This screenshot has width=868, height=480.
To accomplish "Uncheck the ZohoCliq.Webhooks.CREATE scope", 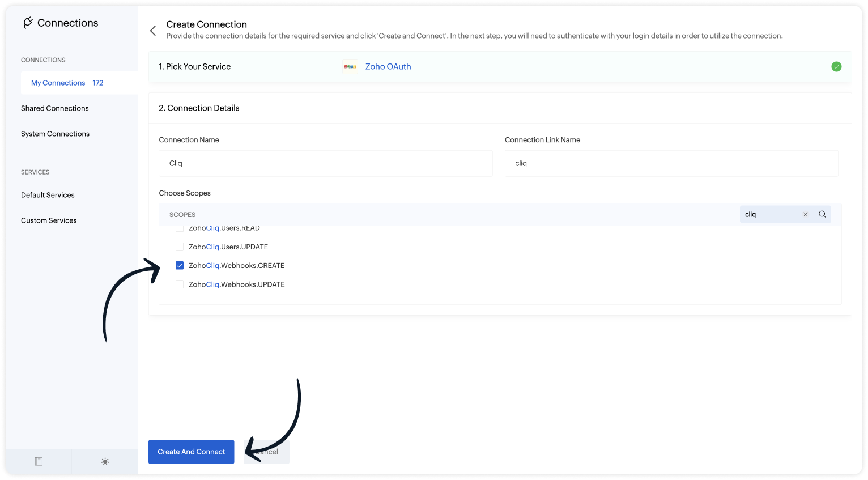I will pos(180,265).
